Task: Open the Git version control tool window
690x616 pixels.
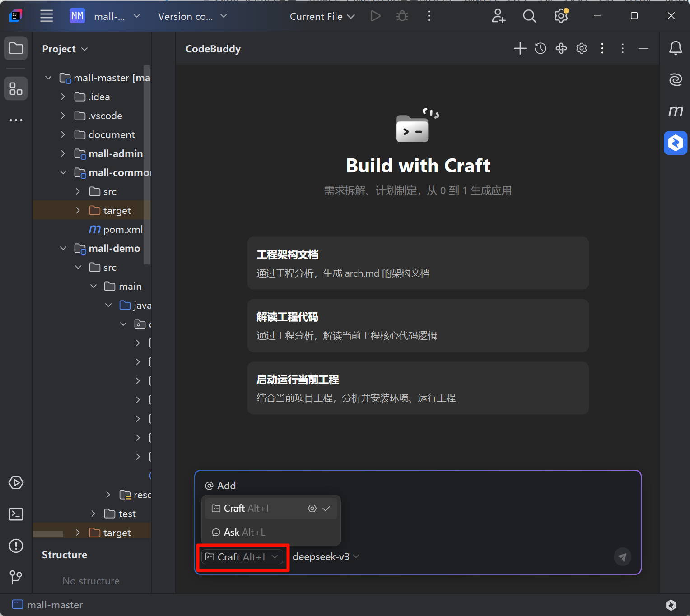Action: (x=16, y=577)
